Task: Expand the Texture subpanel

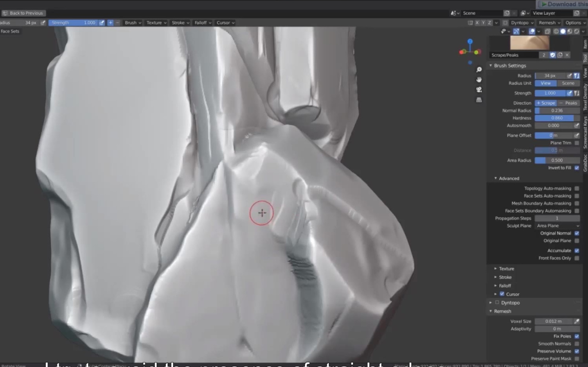Action: [506, 269]
